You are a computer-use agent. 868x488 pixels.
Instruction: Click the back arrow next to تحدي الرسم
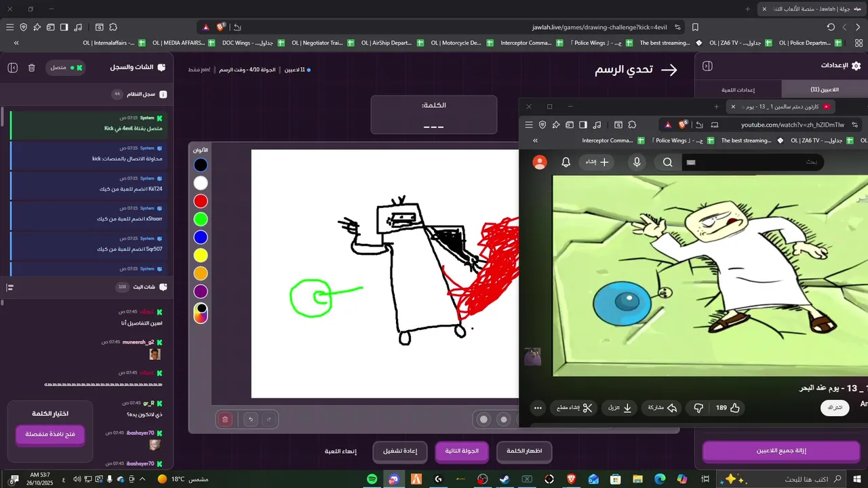(x=669, y=70)
